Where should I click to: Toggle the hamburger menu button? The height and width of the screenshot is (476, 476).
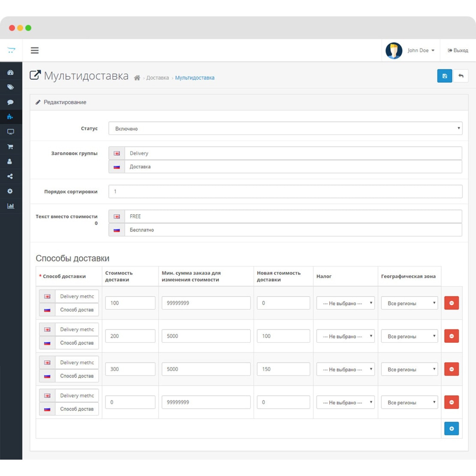35,50
